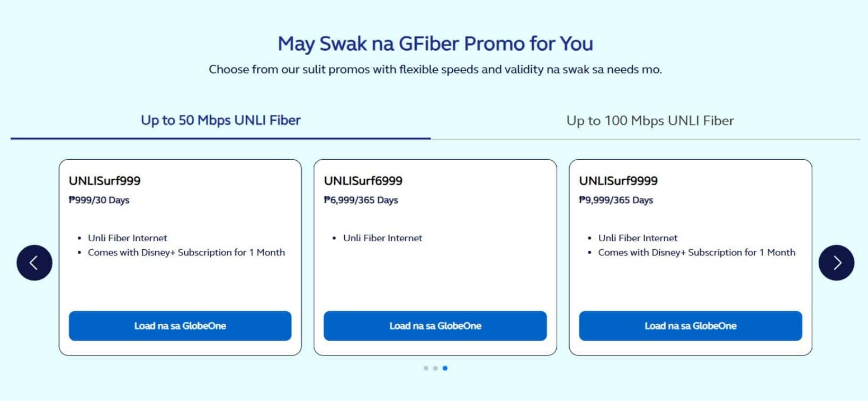Load na sa GlobeOne for UNLISurf9999

click(691, 326)
